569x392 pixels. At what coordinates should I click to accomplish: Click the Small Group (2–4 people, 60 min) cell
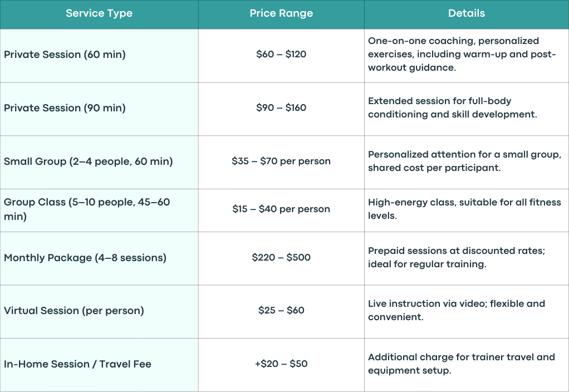tap(99, 162)
